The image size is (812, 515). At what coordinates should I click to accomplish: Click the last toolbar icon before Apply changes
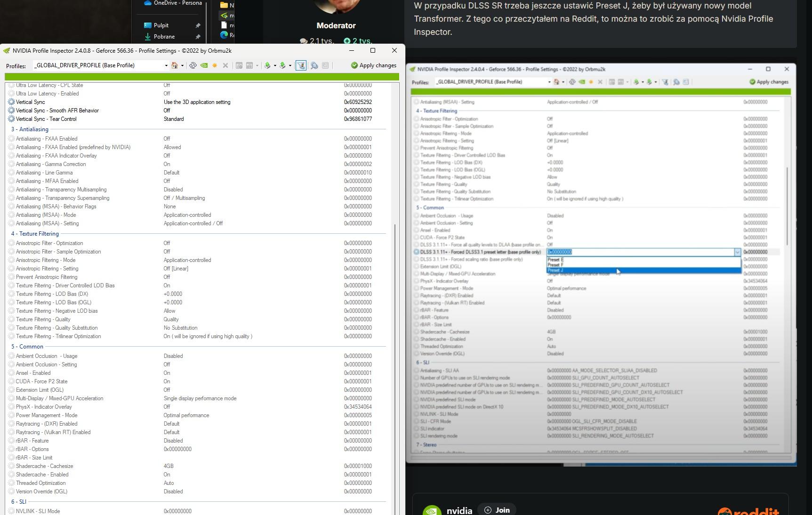click(325, 65)
